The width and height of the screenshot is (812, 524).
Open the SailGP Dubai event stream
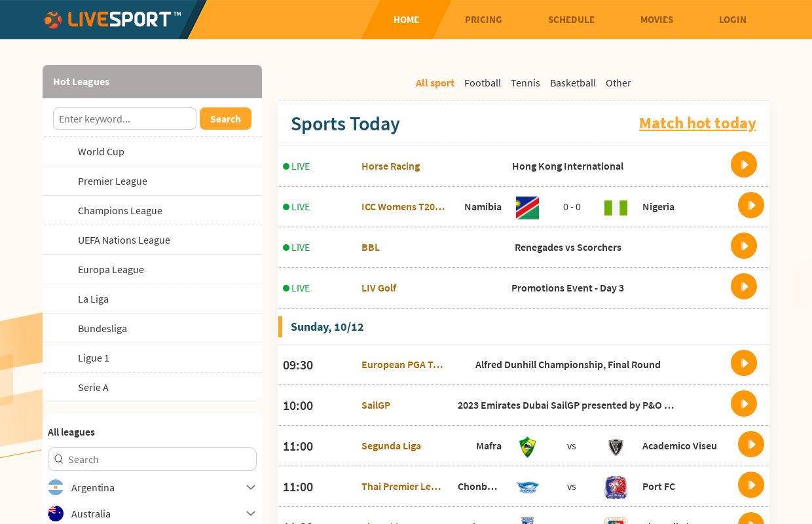tap(744, 403)
